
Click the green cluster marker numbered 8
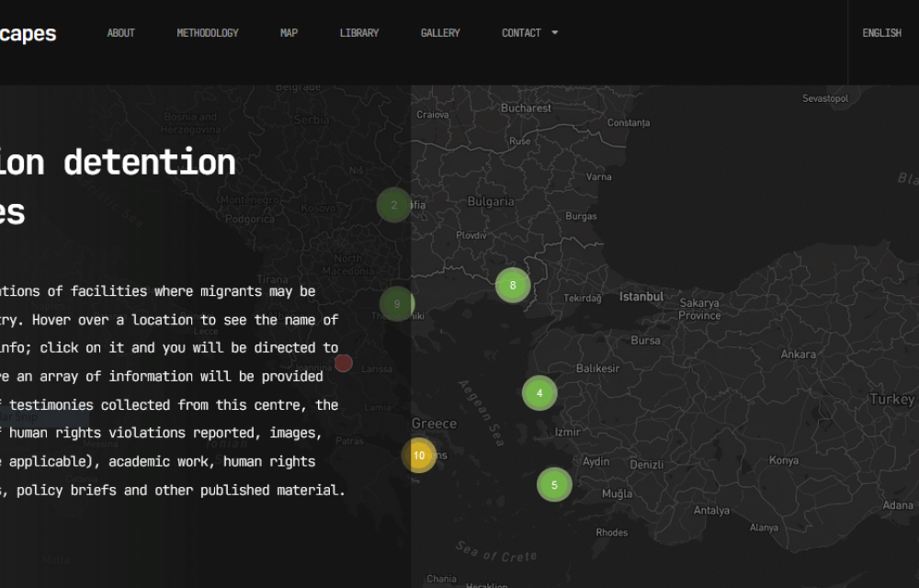click(513, 285)
